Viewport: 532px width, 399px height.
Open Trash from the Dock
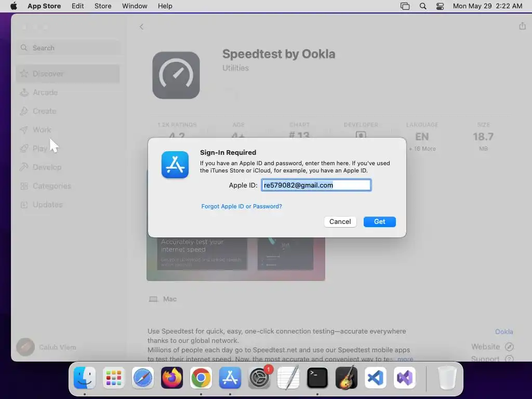point(447,378)
